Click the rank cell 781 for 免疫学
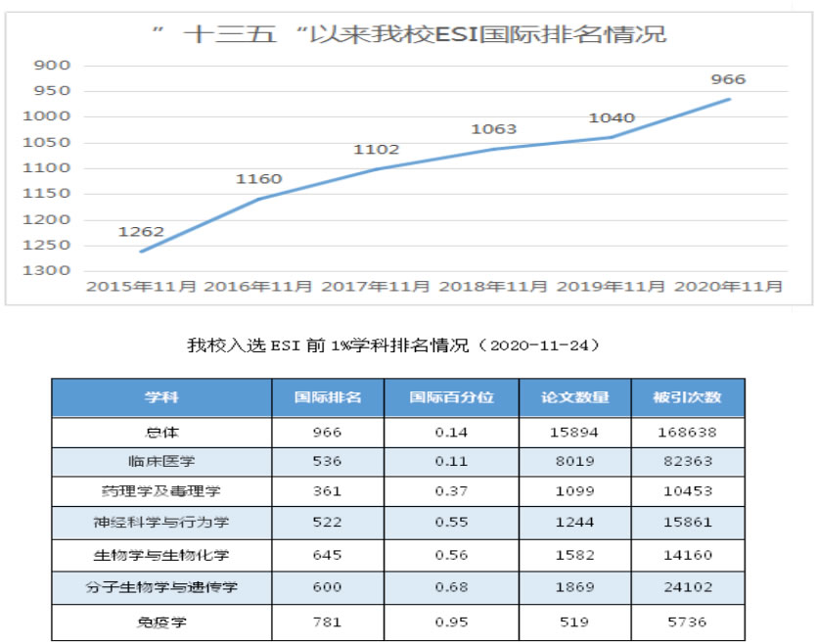This screenshot has height=644, width=818. [x=328, y=622]
